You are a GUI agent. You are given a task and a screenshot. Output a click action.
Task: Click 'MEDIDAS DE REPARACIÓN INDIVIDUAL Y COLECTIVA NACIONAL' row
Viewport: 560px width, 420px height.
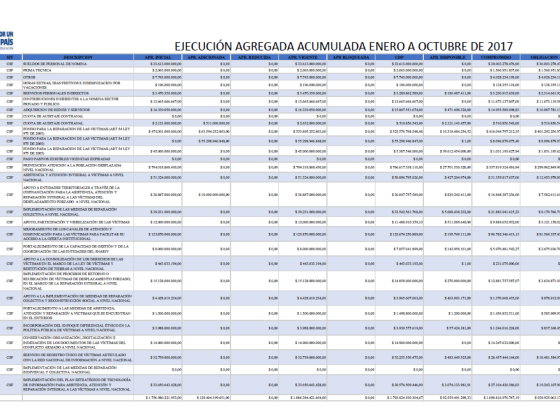(x=280, y=370)
